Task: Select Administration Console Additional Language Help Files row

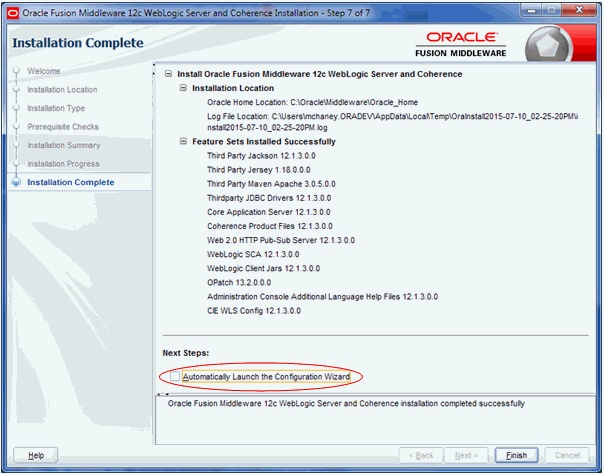Action: (322, 296)
